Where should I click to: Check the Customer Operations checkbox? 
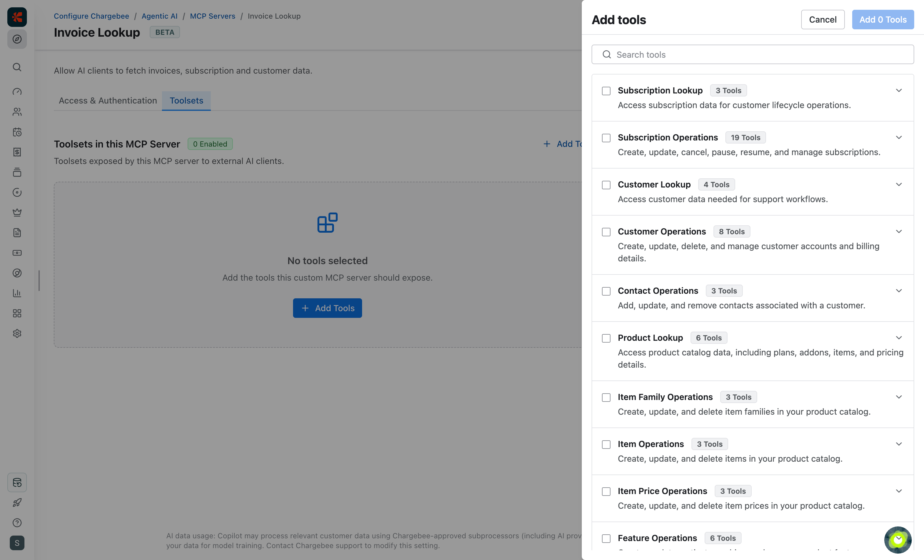click(x=606, y=232)
